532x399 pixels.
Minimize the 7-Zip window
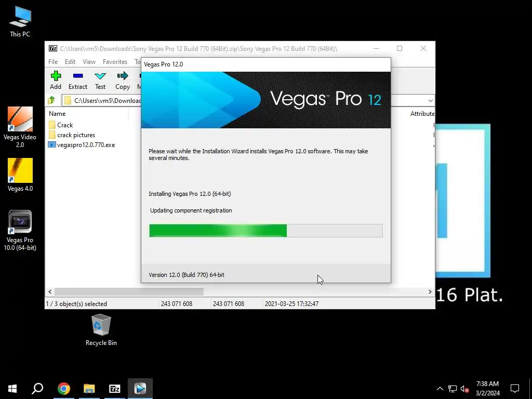(x=376, y=48)
